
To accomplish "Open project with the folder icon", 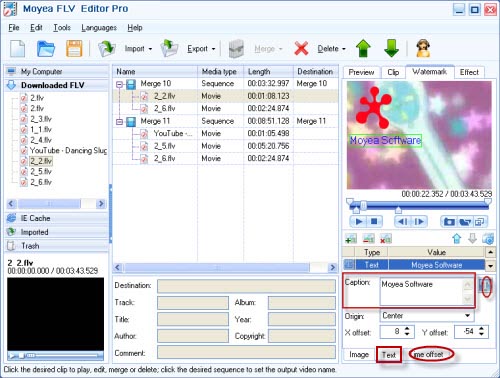I will click(46, 49).
